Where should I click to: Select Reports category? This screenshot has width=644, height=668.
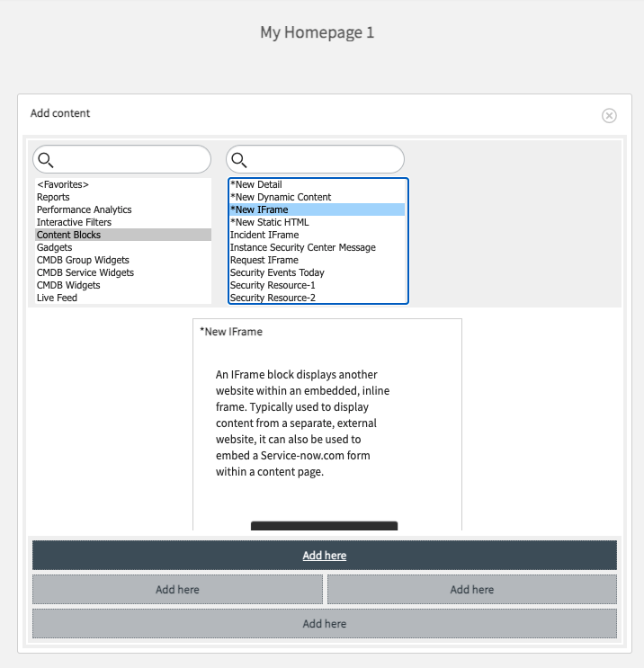tap(53, 197)
